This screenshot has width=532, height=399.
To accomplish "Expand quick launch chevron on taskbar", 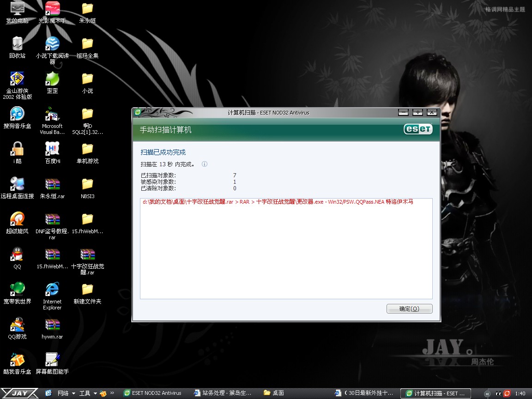I will tap(112, 393).
